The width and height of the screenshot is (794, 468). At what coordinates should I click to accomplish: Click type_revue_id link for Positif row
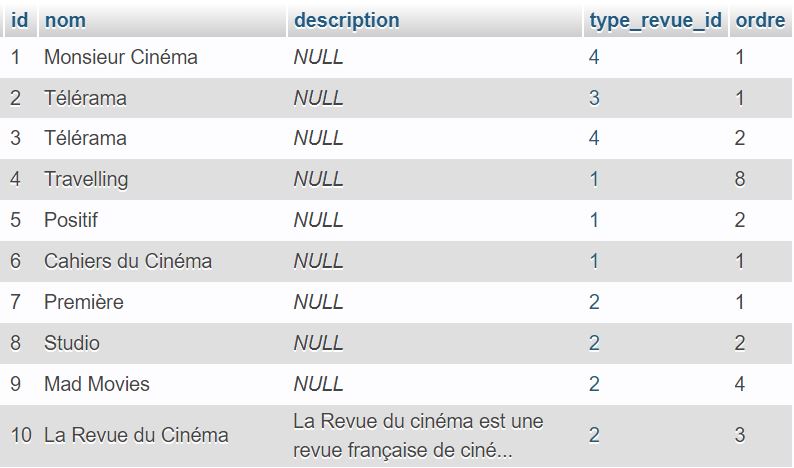click(594, 220)
